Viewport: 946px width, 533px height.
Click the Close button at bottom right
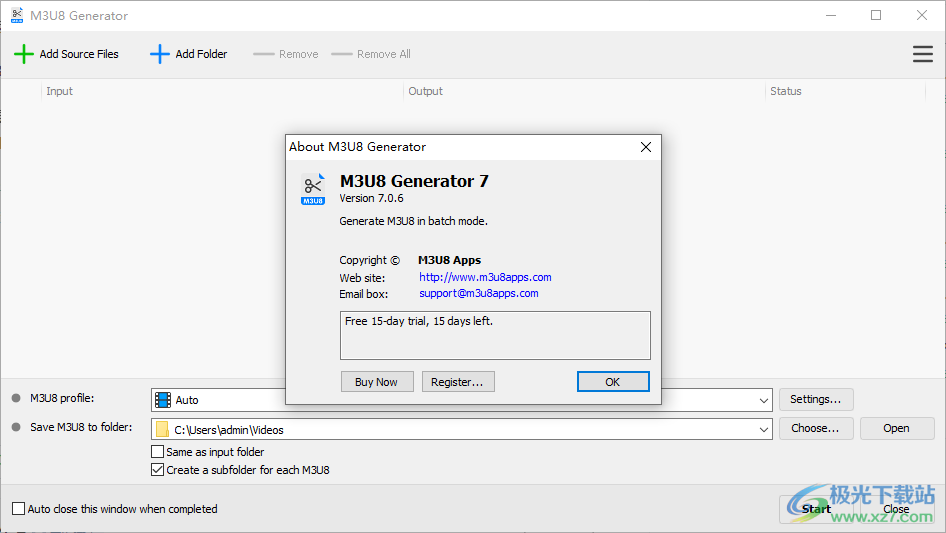[x=897, y=509]
